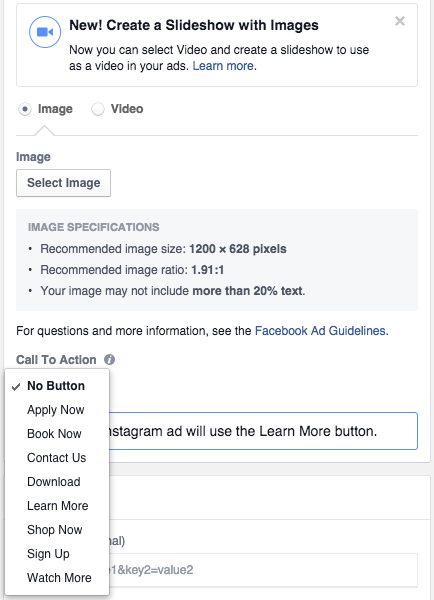This screenshot has height=600, width=434.
Task: Click the Call To Action info icon
Action: [109, 360]
